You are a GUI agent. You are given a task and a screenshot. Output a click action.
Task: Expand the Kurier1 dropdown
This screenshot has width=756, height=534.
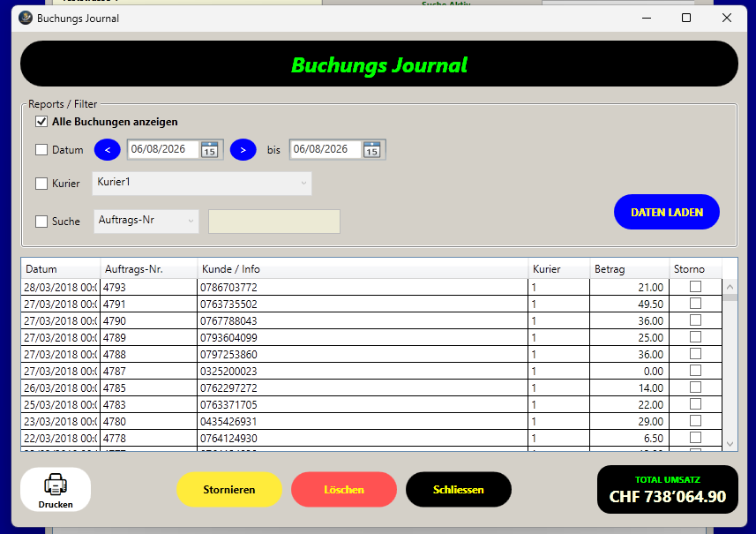coord(201,184)
